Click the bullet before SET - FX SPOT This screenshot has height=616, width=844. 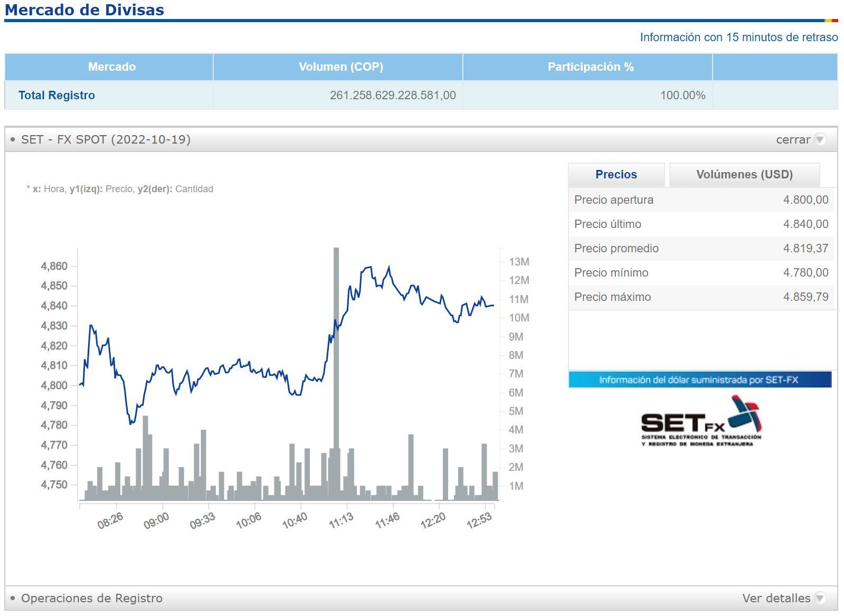pyautogui.click(x=13, y=139)
